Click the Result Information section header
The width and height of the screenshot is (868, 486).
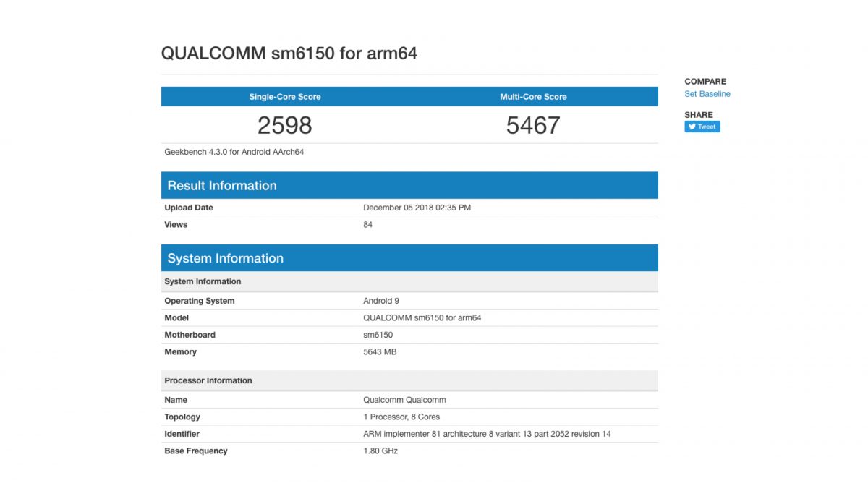coord(222,186)
